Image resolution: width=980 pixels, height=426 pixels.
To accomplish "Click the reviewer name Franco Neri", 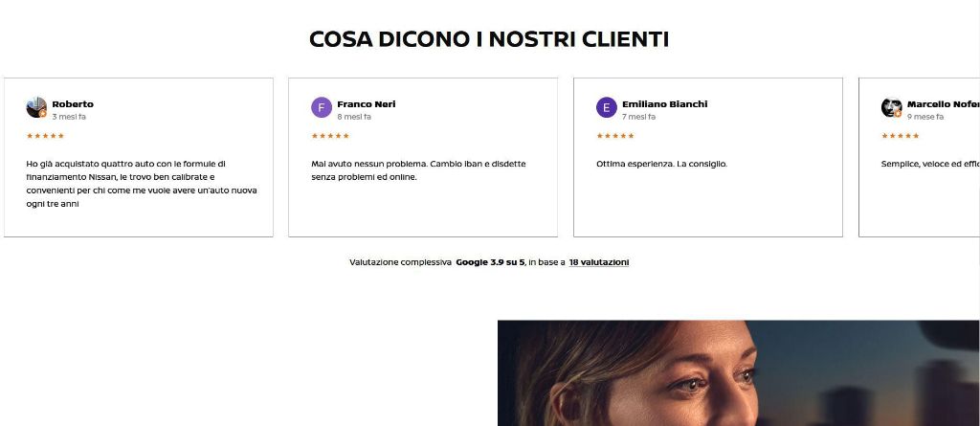I will (x=367, y=103).
